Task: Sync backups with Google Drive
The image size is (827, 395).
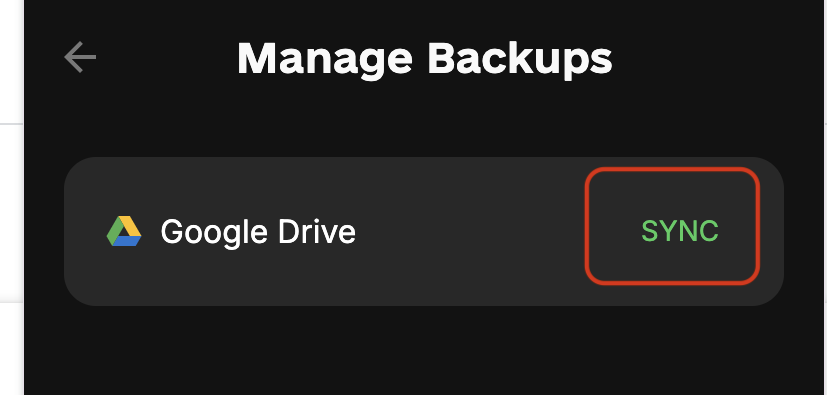Action: (679, 231)
